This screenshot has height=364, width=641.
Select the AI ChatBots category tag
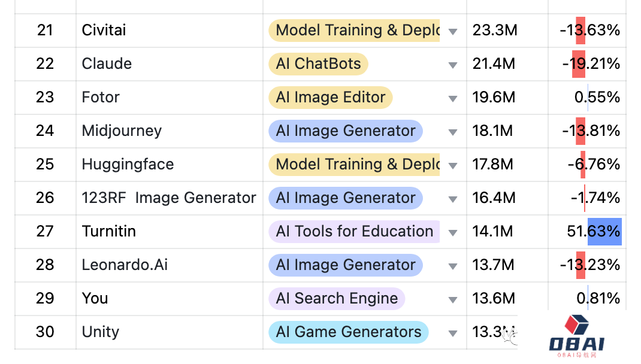[x=318, y=63]
